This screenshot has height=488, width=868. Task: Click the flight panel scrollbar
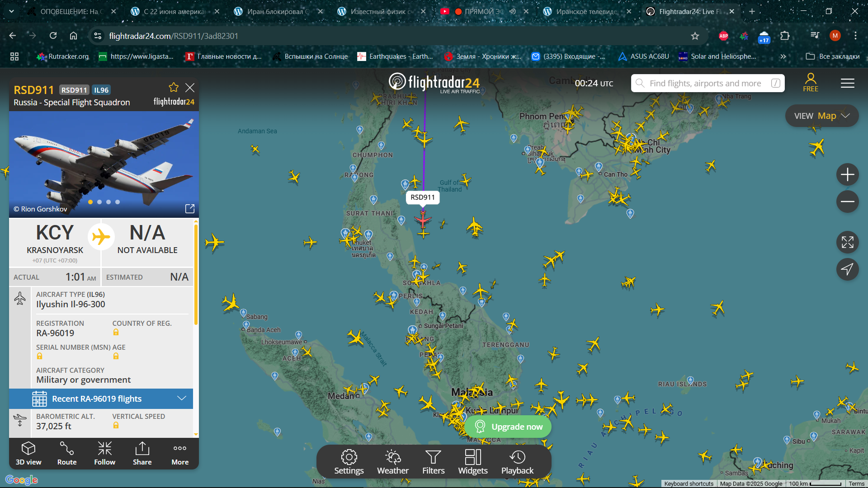coord(196,275)
